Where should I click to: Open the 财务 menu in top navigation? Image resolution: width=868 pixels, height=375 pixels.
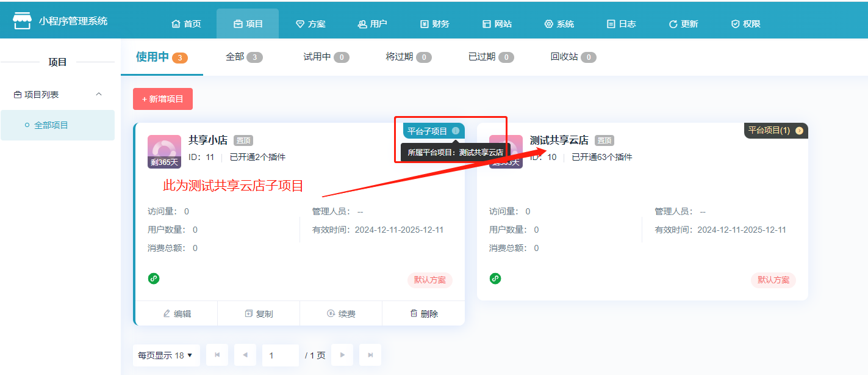click(435, 24)
